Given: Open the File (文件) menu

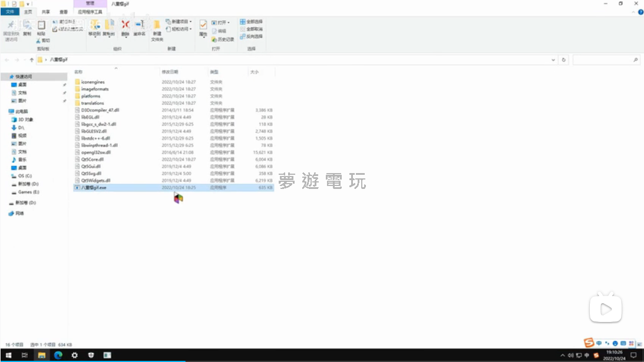Looking at the screenshot, I should [10, 11].
